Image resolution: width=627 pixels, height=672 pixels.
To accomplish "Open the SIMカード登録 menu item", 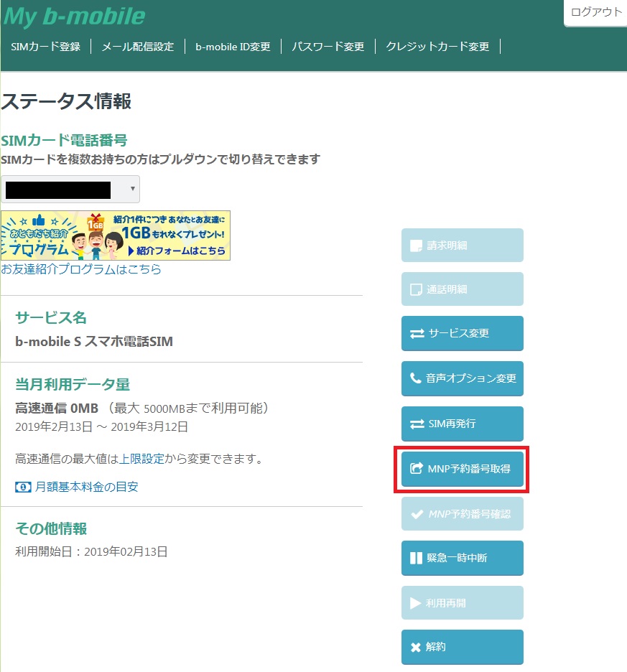I will coord(46,47).
